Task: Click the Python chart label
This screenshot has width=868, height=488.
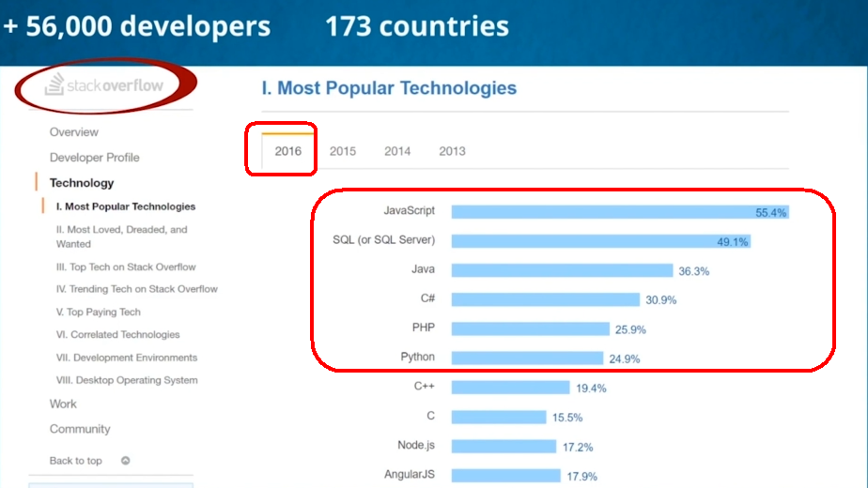Action: tap(417, 358)
